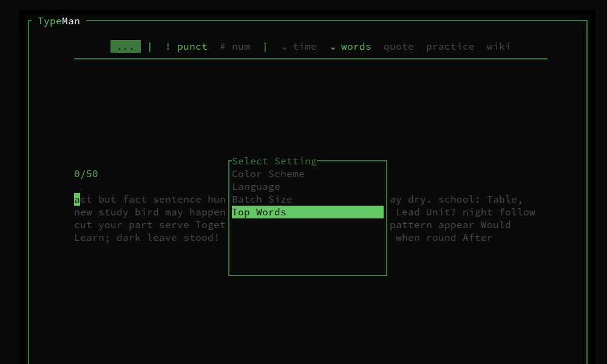Switch to quote mode

398,46
